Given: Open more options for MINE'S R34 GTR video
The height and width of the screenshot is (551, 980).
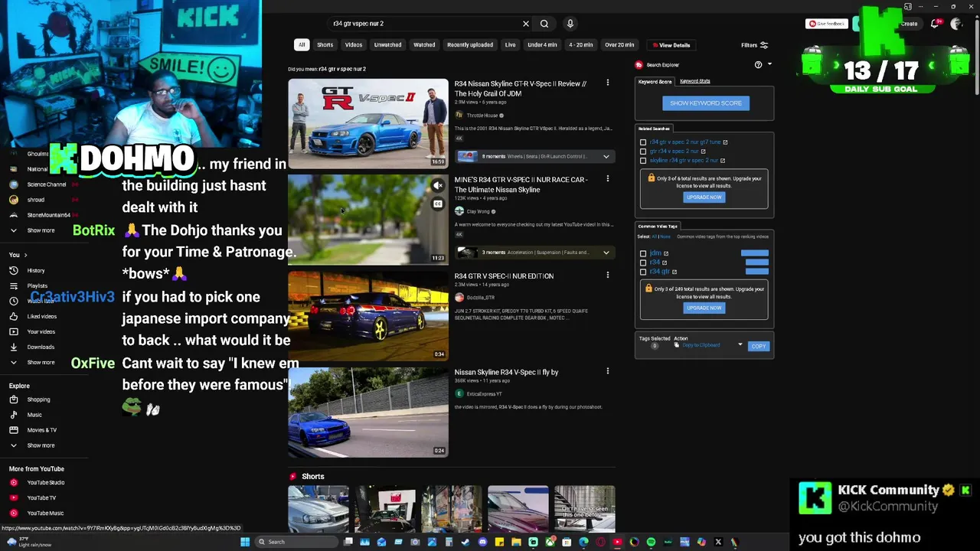Looking at the screenshot, I should pyautogui.click(x=608, y=178).
